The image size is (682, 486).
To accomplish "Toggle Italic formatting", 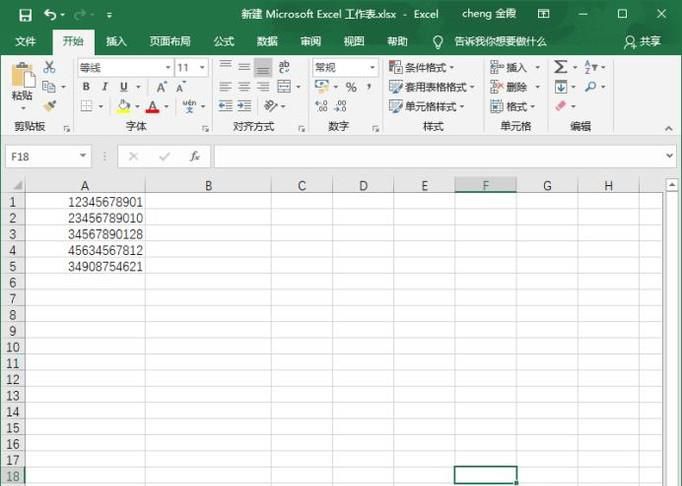I will click(x=105, y=87).
